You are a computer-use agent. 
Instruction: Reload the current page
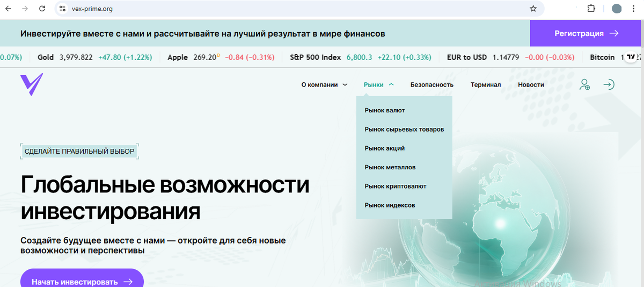42,9
